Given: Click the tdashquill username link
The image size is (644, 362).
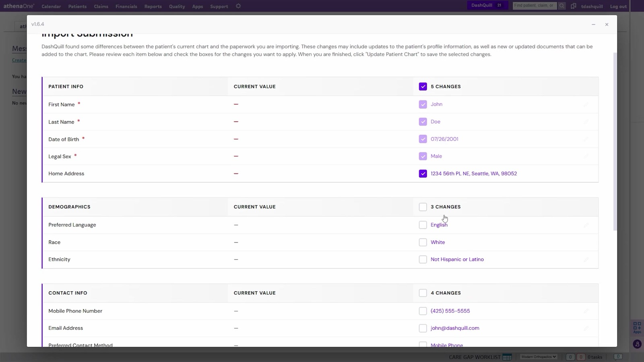Looking at the screenshot, I should [x=592, y=6].
